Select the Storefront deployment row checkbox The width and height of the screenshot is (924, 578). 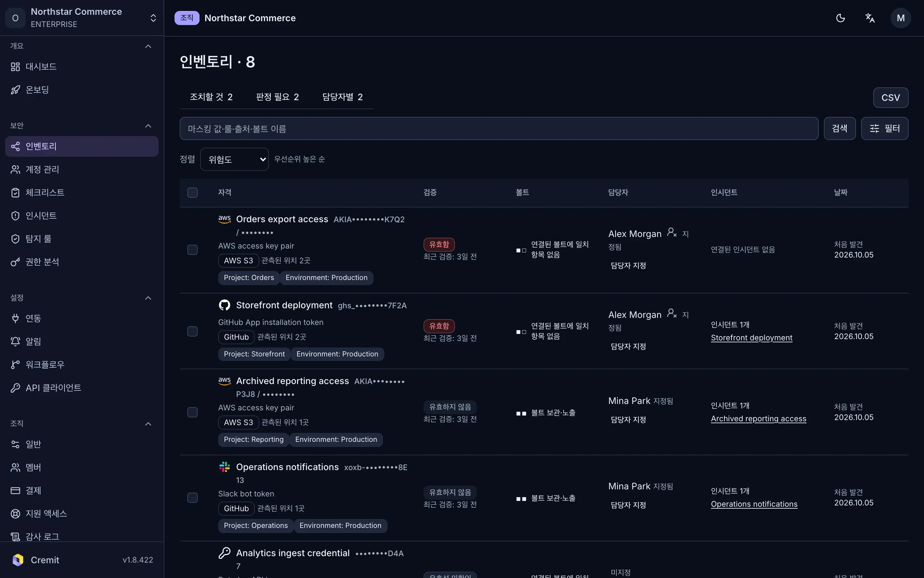[193, 331]
